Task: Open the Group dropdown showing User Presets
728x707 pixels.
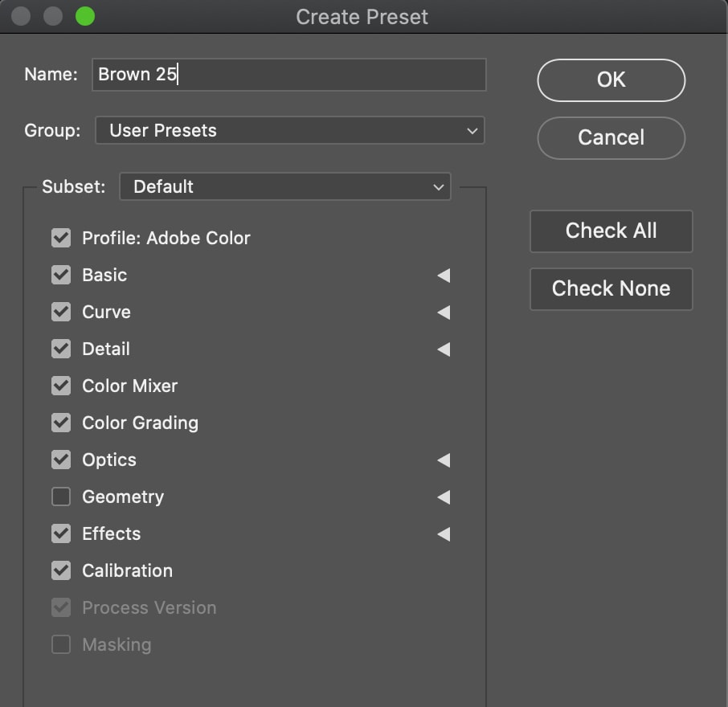Action: (290, 130)
